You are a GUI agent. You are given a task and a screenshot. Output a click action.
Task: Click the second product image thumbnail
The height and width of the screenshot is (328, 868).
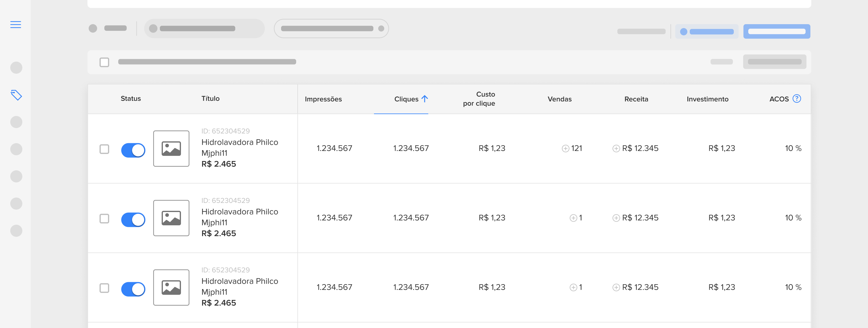[171, 218]
